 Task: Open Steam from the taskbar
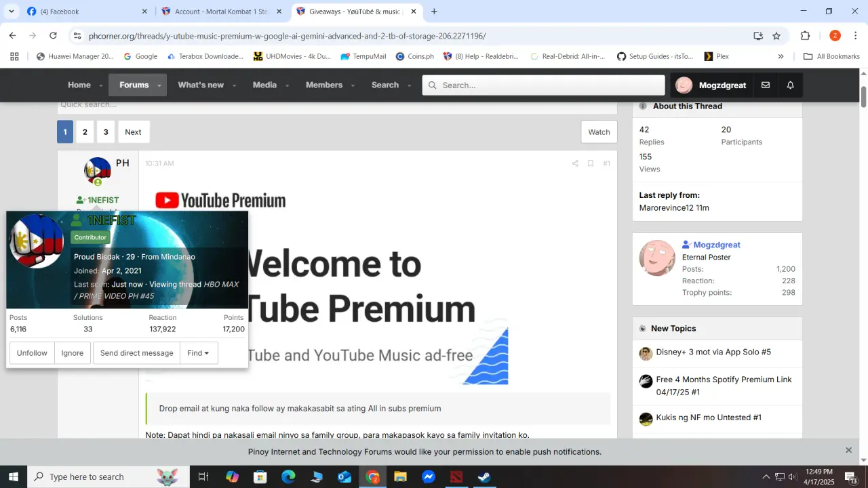coord(484,476)
